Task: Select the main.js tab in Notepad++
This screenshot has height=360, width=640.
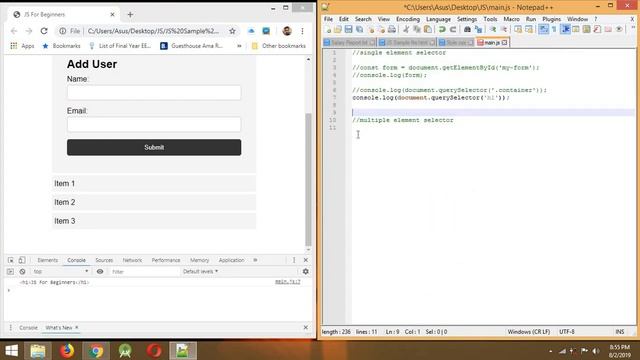Action: [491, 42]
